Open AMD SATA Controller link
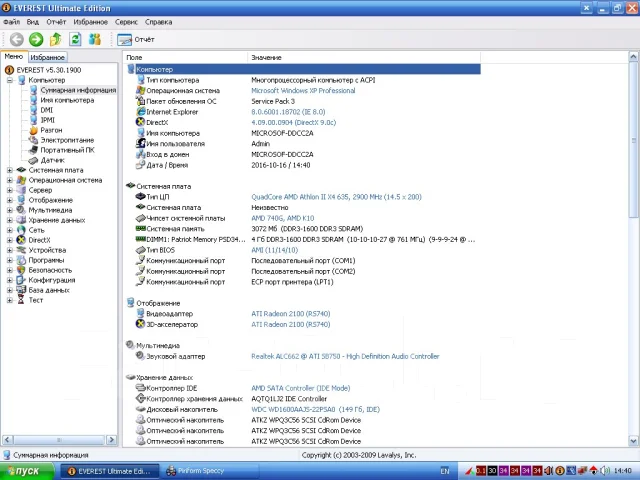The height and width of the screenshot is (480, 640). (301, 388)
